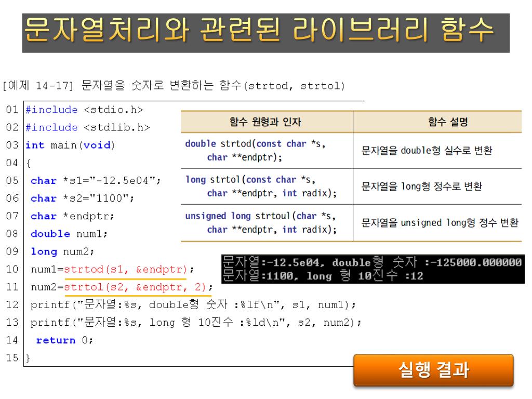Viewport: 532px width, 399px height.
Task: Click code line #include <stdio.h>
Action: click(x=85, y=110)
